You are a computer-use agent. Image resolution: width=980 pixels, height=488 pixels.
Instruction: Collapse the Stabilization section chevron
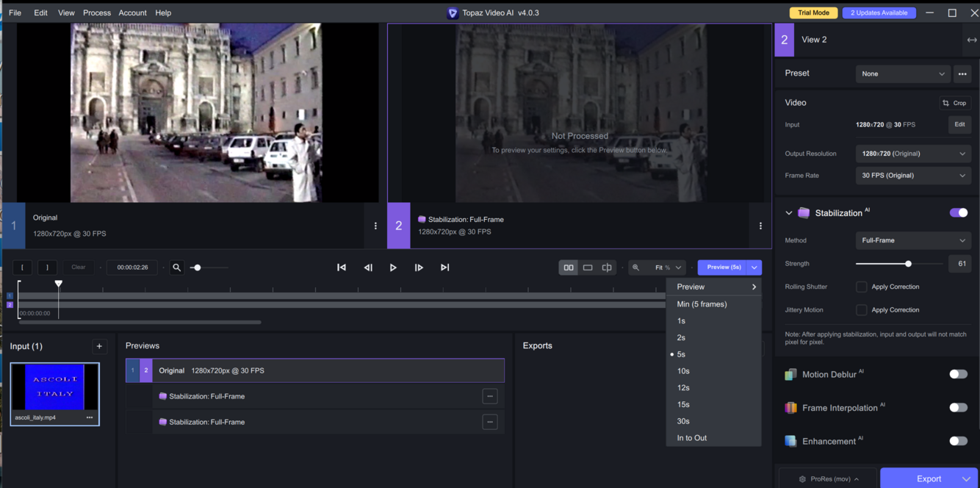(789, 213)
